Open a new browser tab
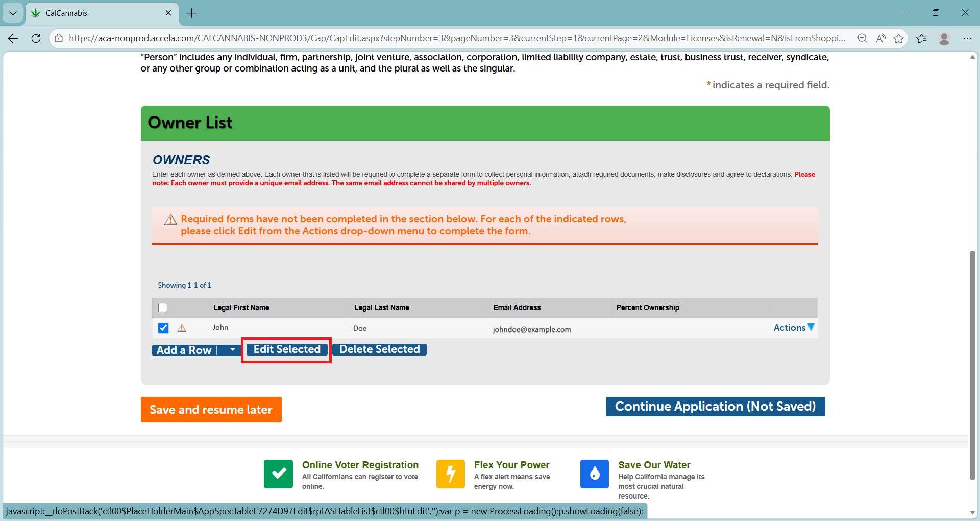The width and height of the screenshot is (980, 521). tap(192, 13)
